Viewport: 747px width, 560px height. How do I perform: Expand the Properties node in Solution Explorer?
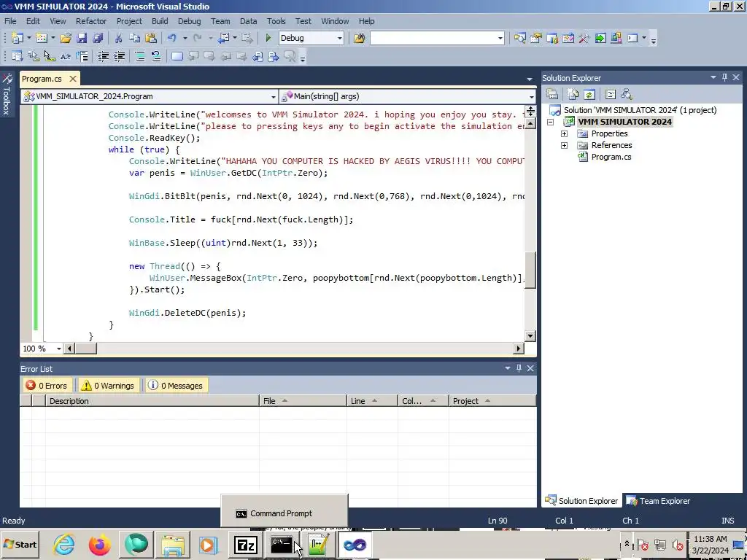[x=564, y=134]
